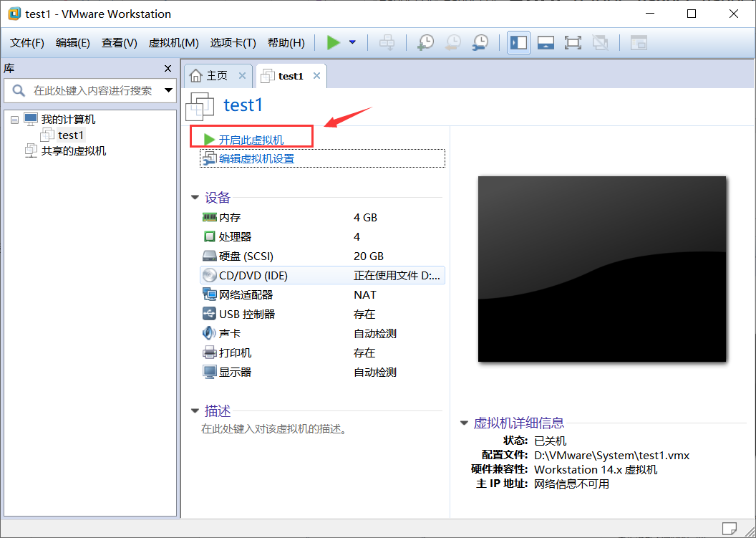Open the 编辑(E) menu
This screenshot has width=756, height=538.
(73, 43)
